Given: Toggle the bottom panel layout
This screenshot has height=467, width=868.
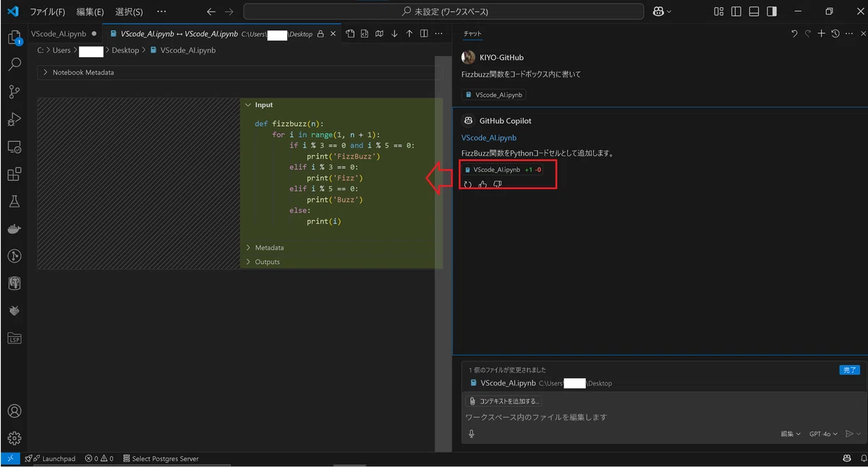Looking at the screenshot, I should [x=754, y=12].
